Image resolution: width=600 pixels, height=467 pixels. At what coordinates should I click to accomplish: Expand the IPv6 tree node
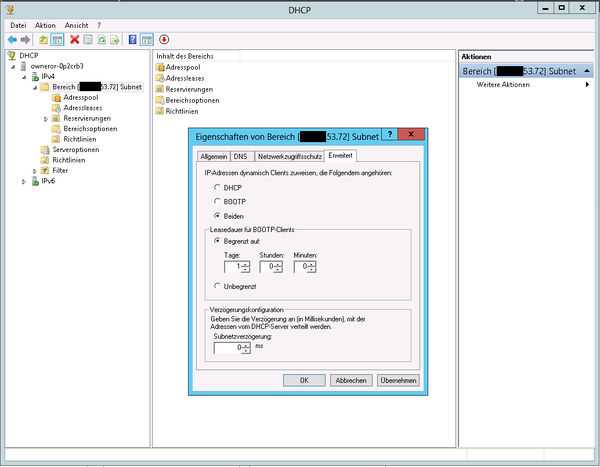tap(24, 181)
